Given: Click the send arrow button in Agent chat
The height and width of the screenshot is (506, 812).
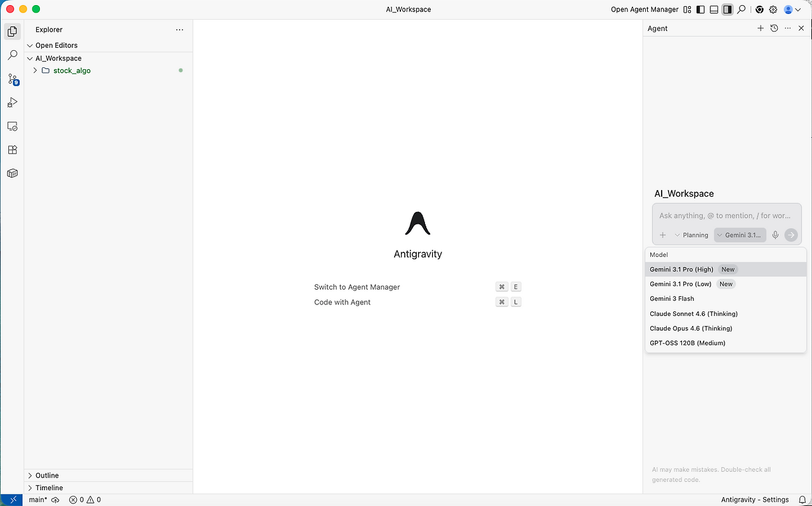Looking at the screenshot, I should tap(791, 235).
